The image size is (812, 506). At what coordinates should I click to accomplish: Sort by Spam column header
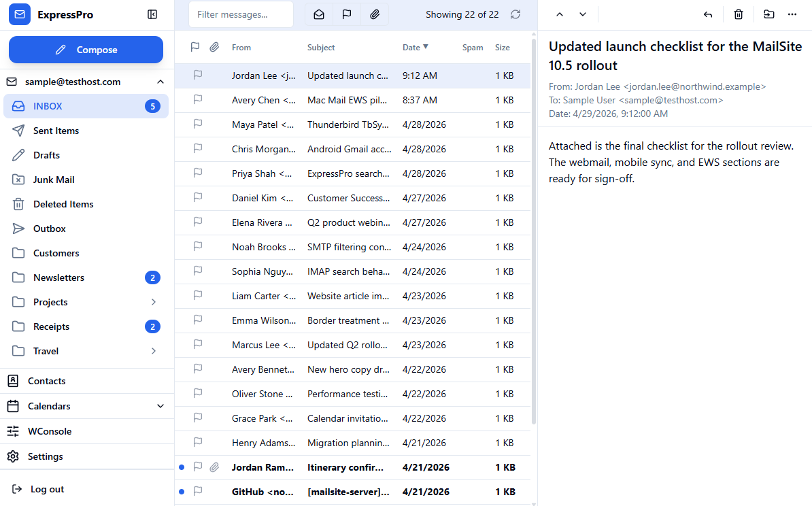tap(472, 47)
